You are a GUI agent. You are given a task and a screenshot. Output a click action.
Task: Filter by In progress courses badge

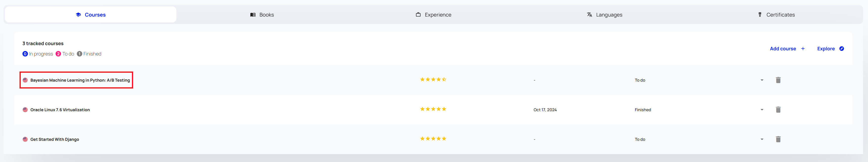37,54
